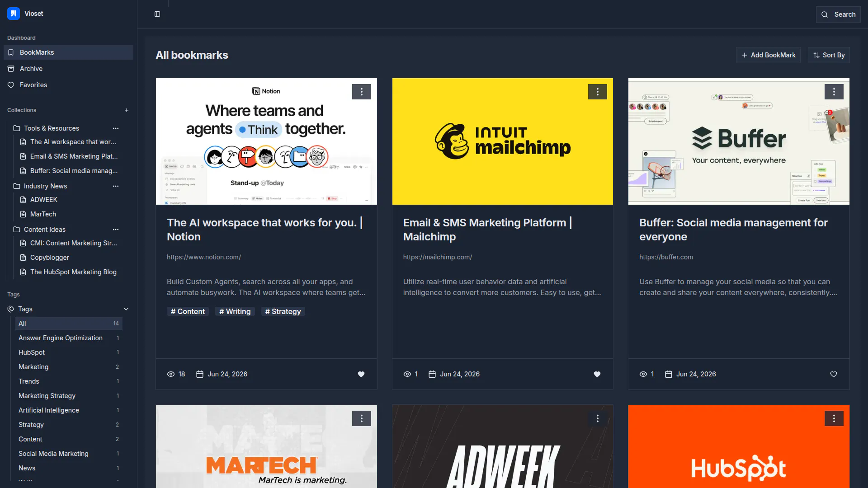Visit https://www.notion.com/ link

click(x=204, y=257)
